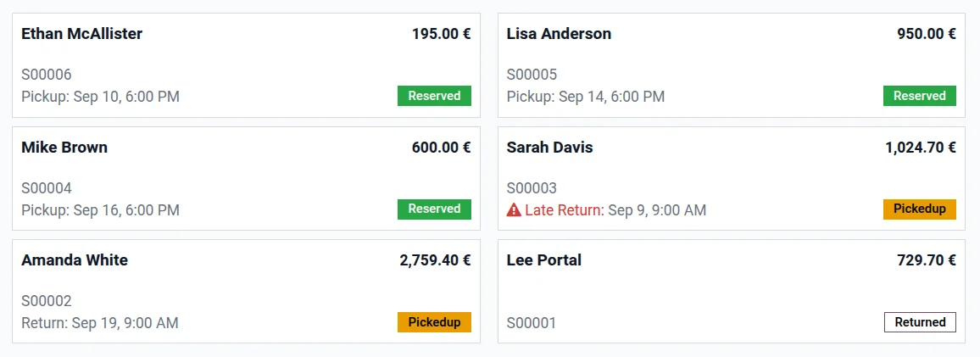This screenshot has height=357, width=980.
Task: Open Lisa Anderson's order card
Action: (x=732, y=65)
